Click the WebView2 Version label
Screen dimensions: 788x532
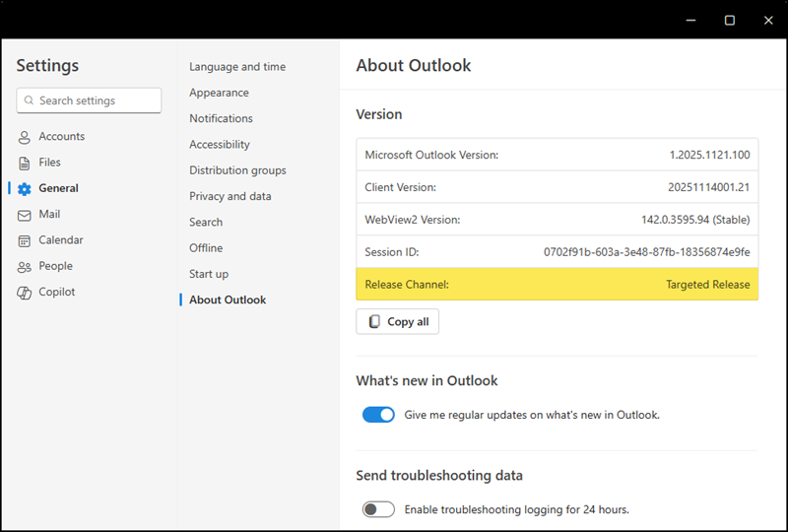coord(412,220)
